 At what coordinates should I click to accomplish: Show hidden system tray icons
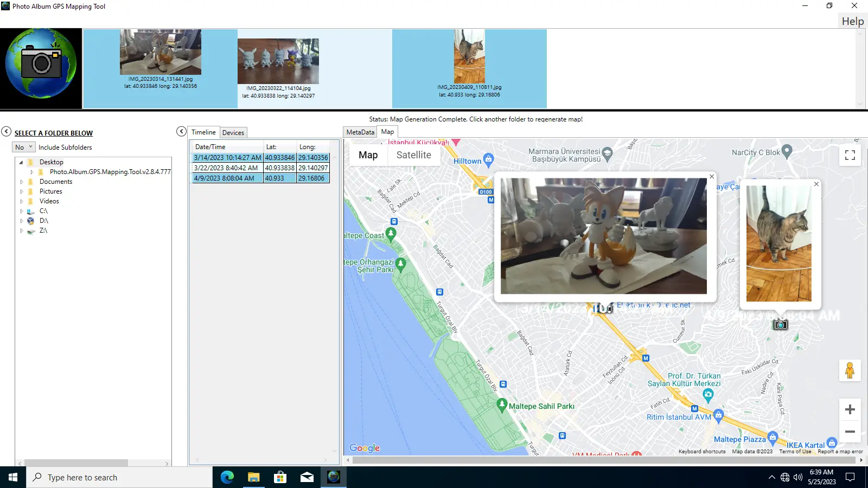point(771,477)
